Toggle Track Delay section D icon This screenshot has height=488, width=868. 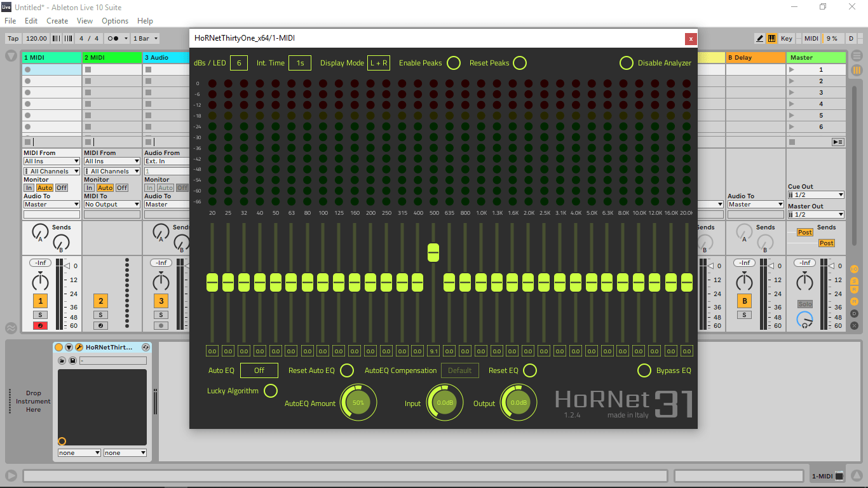point(854,313)
